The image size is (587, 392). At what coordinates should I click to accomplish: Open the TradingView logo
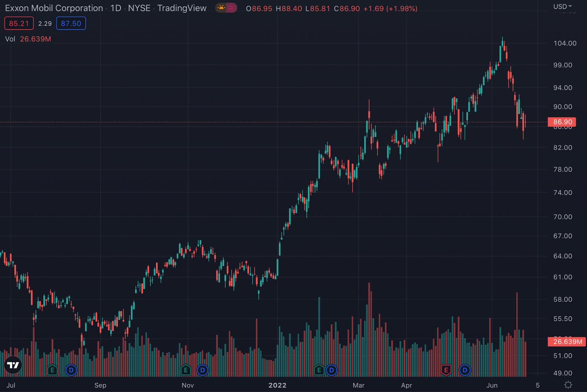tap(13, 365)
